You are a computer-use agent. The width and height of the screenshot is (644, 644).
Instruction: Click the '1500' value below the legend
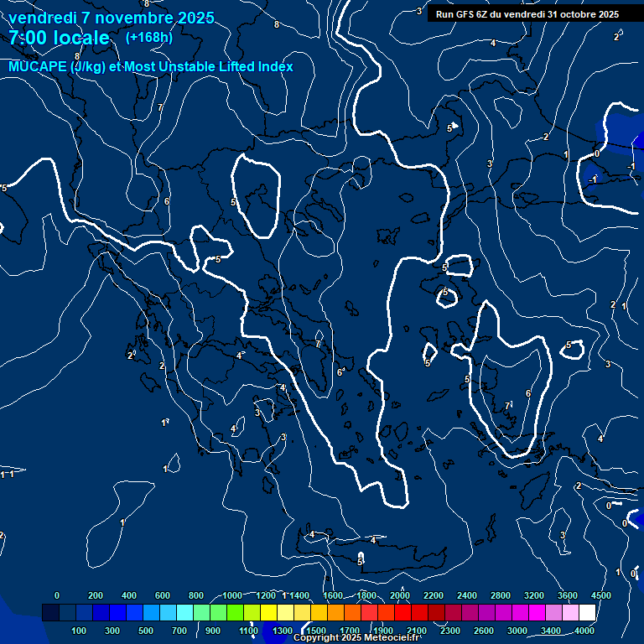coord(316,631)
